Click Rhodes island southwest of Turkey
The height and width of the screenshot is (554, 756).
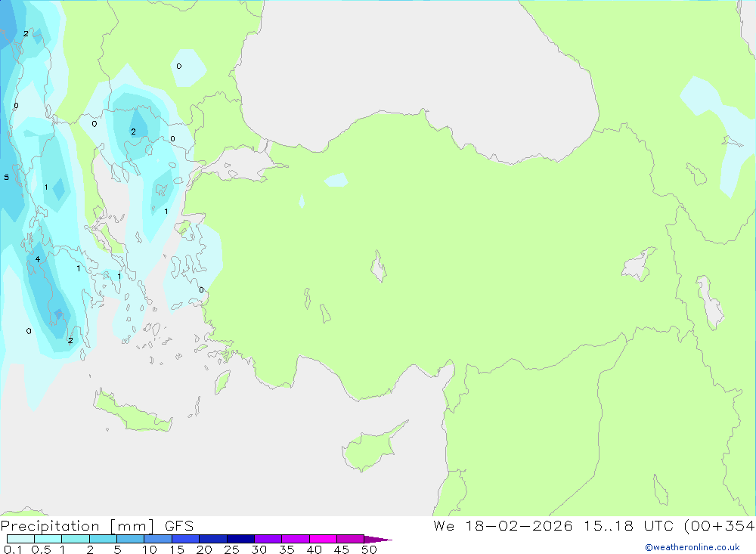(222, 382)
